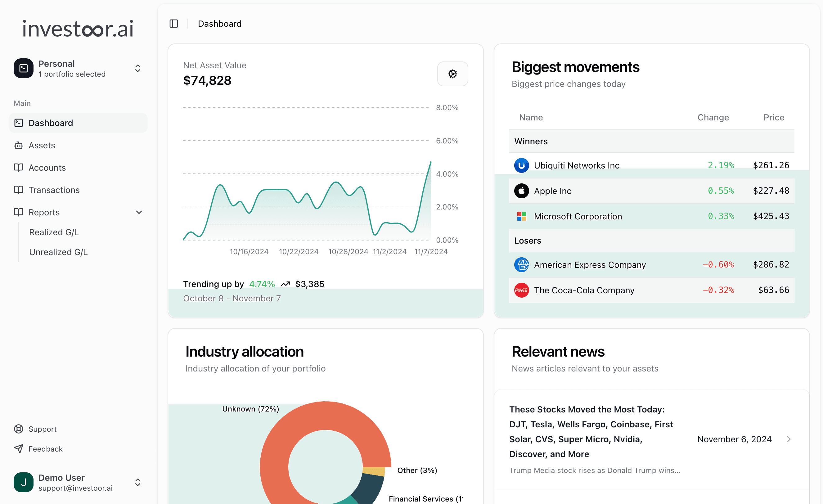Select Dashboard in the sidebar
Screen dimensions: 823x504
pos(78,123)
